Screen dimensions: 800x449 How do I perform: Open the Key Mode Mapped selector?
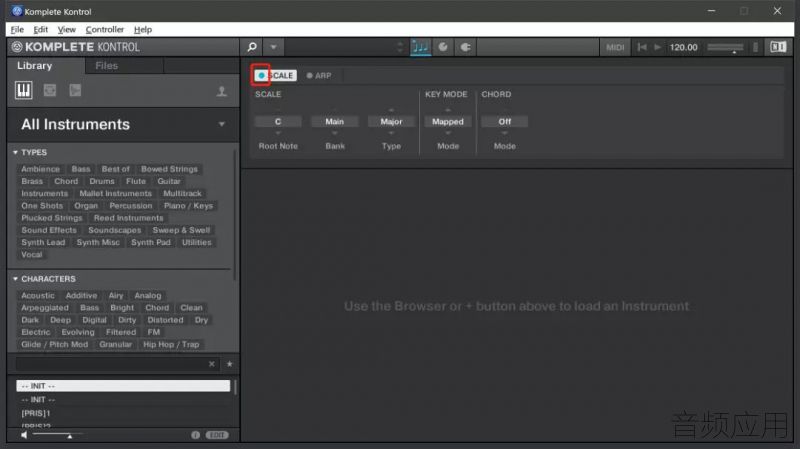pyautogui.click(x=448, y=121)
